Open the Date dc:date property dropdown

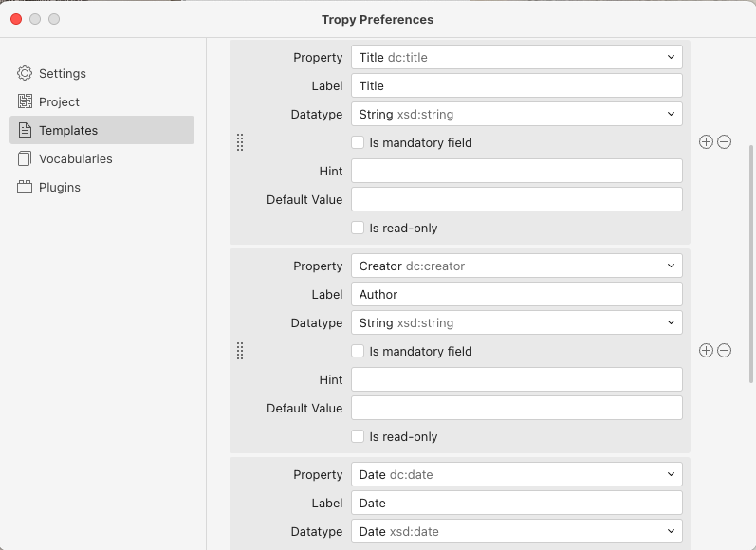517,474
